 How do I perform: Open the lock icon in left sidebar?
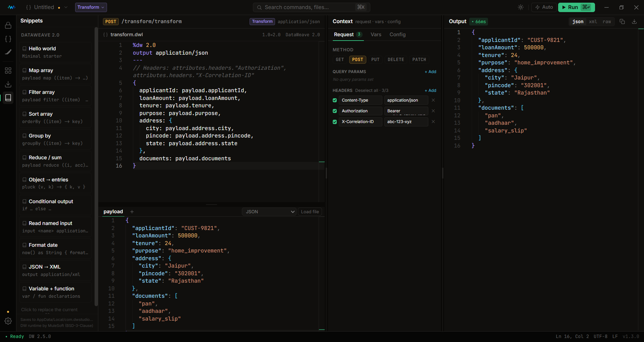tap(8, 25)
